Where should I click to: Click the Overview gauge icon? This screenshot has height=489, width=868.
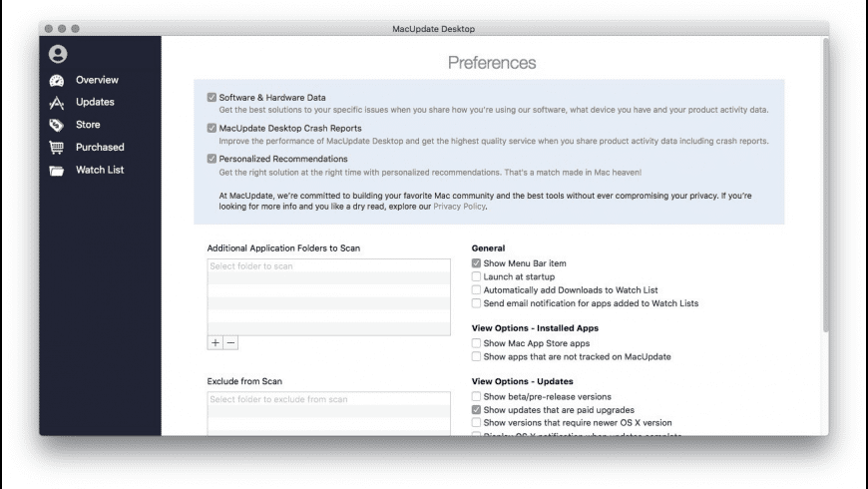click(x=57, y=80)
